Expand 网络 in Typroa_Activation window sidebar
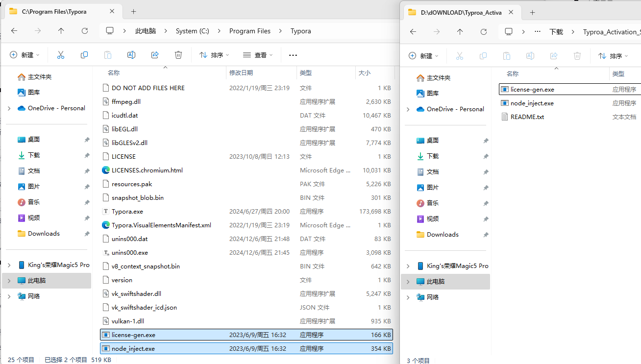Screen dimensions: 641x364 coord(408,297)
